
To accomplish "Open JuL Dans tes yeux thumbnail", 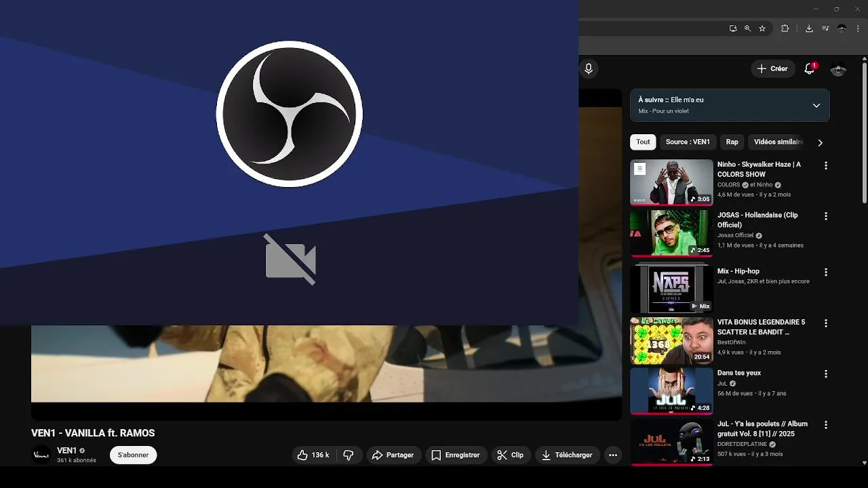I will [x=671, y=391].
